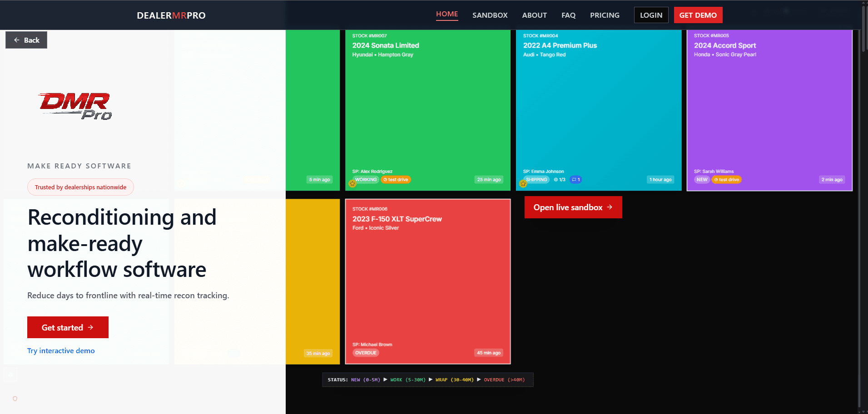Viewport: 868px width, 414px height.
Task: Open the FAQ page
Action: [x=568, y=15]
